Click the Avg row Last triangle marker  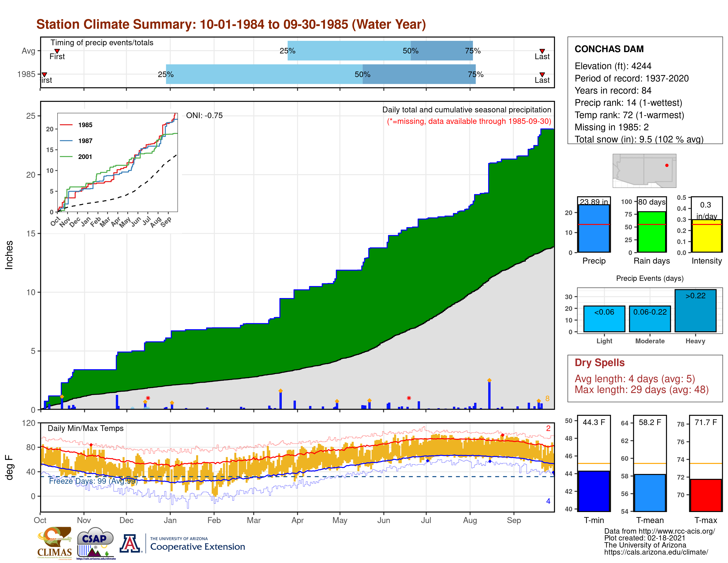542,51
